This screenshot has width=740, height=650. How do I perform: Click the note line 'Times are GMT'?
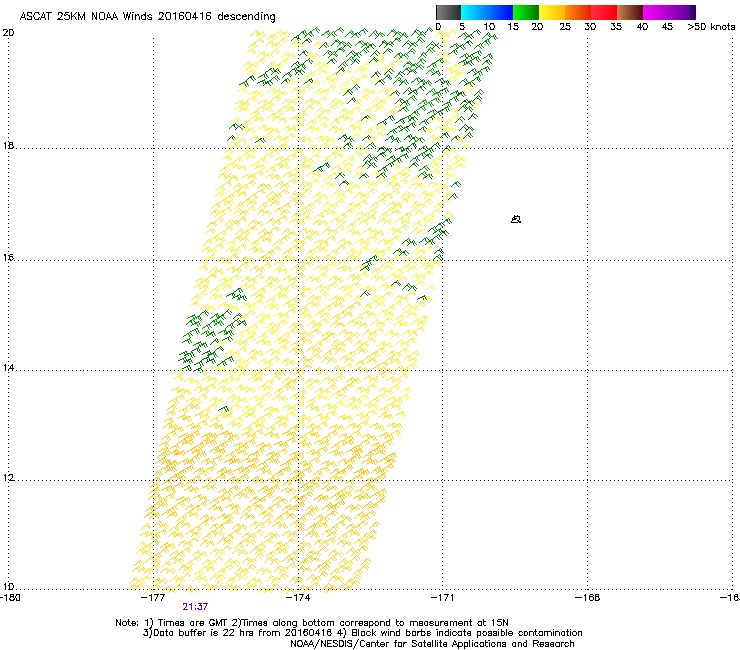point(312,623)
